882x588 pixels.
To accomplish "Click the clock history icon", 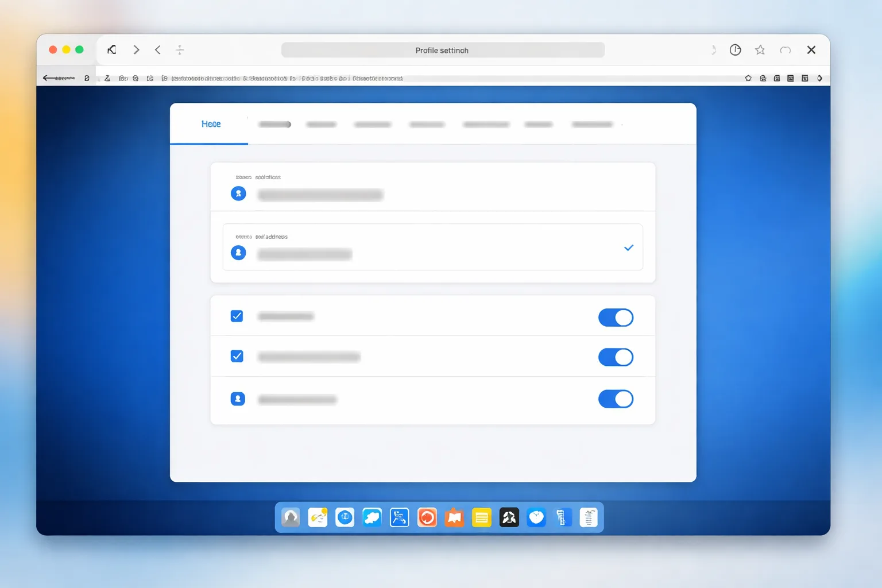I will coord(735,50).
